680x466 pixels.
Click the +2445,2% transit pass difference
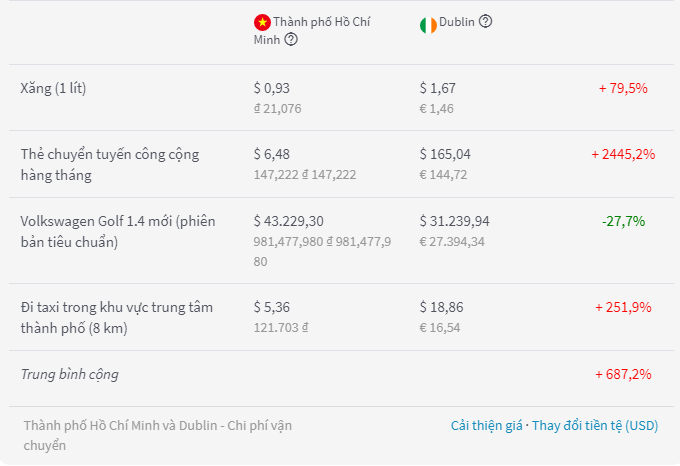tap(623, 154)
